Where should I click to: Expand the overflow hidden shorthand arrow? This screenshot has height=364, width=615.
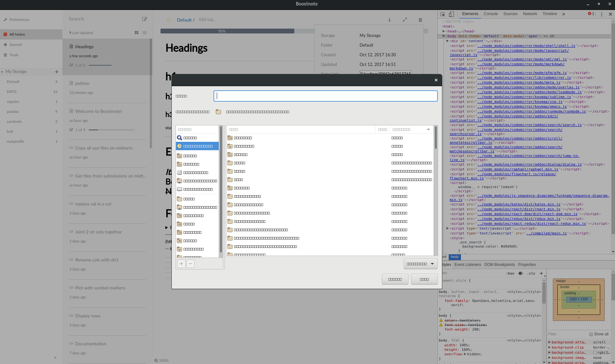[465, 354]
